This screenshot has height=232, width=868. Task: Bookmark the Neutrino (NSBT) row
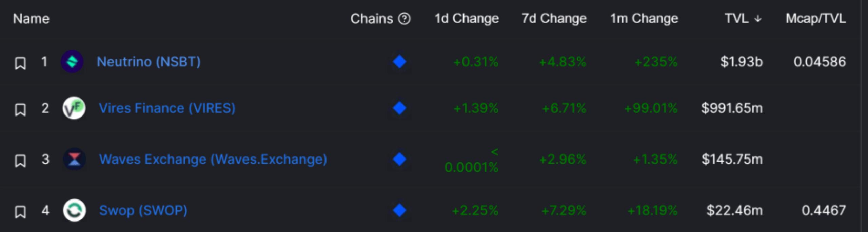(20, 63)
